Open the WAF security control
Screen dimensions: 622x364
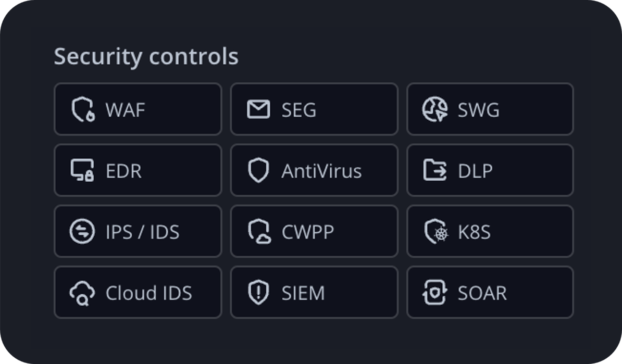click(x=138, y=110)
